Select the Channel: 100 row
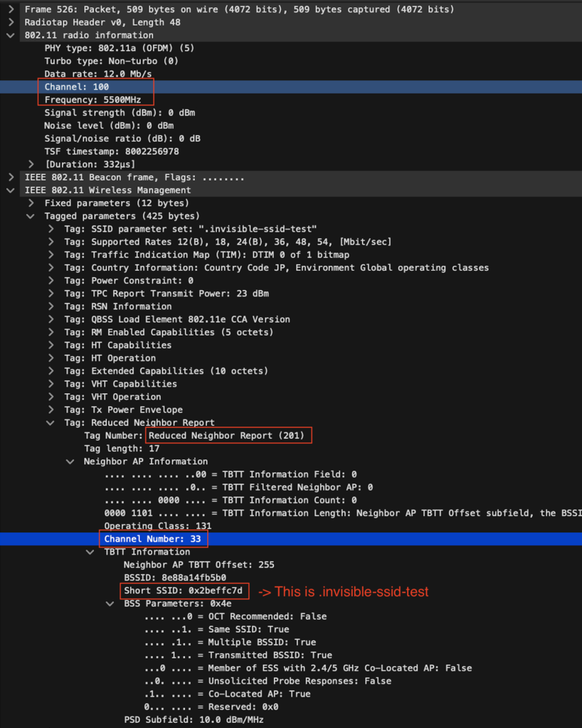Viewport: 582px width, 728px height. click(76, 87)
